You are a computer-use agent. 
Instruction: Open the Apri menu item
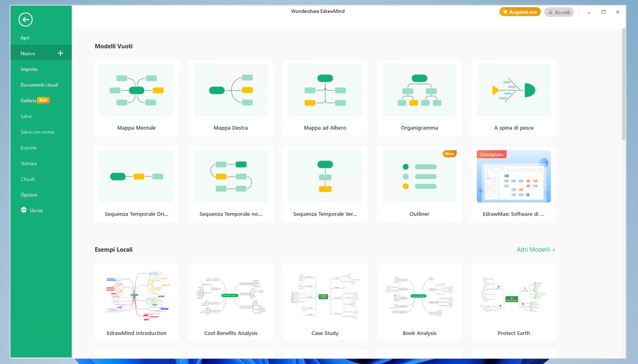25,38
